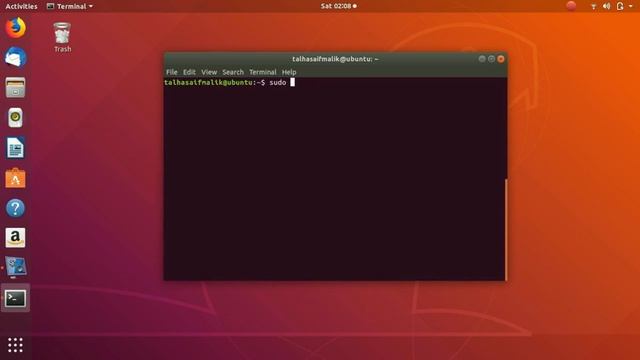Click the terminal scrollbar handle
This screenshot has width=640, height=360.
pyautogui.click(x=506, y=229)
